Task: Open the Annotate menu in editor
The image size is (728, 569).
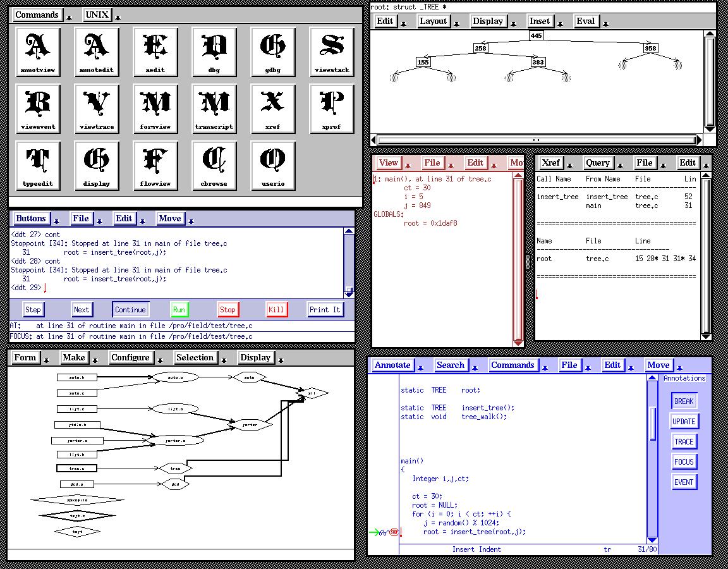Action: point(392,365)
